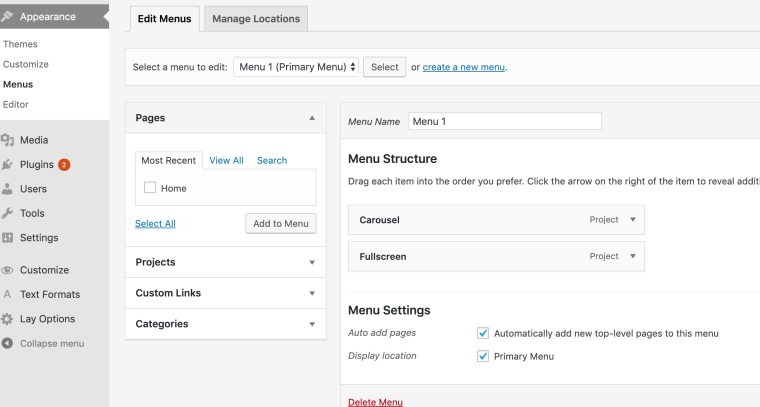Click the Users icon in sidebar
This screenshot has width=760, height=407.
click(x=8, y=189)
